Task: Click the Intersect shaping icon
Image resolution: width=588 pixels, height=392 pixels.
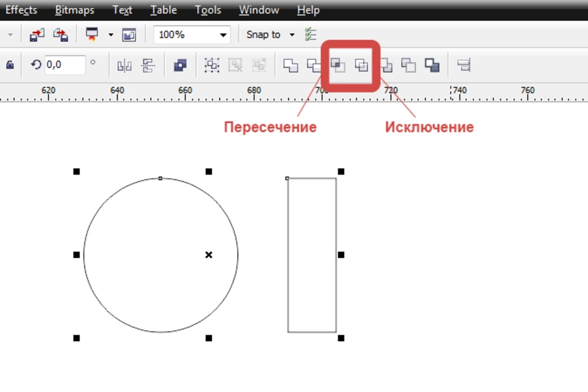Action: (337, 65)
